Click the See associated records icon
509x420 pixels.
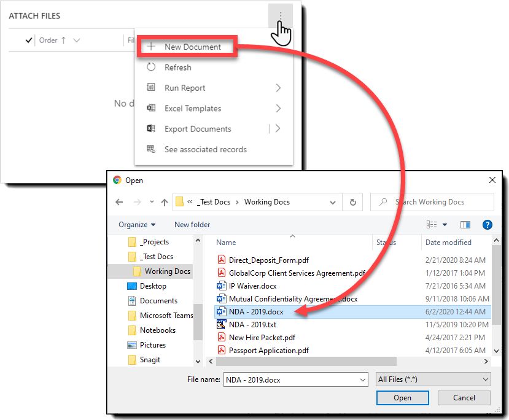click(x=151, y=149)
